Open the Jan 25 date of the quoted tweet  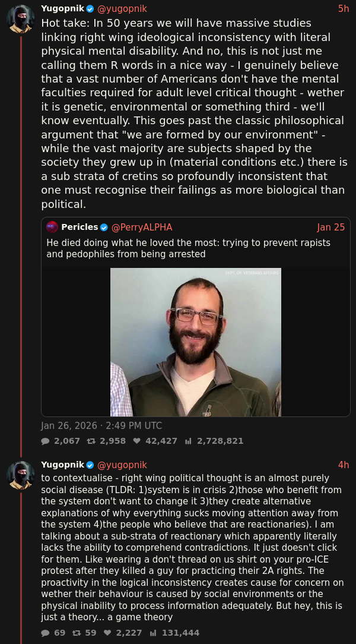pos(331,227)
